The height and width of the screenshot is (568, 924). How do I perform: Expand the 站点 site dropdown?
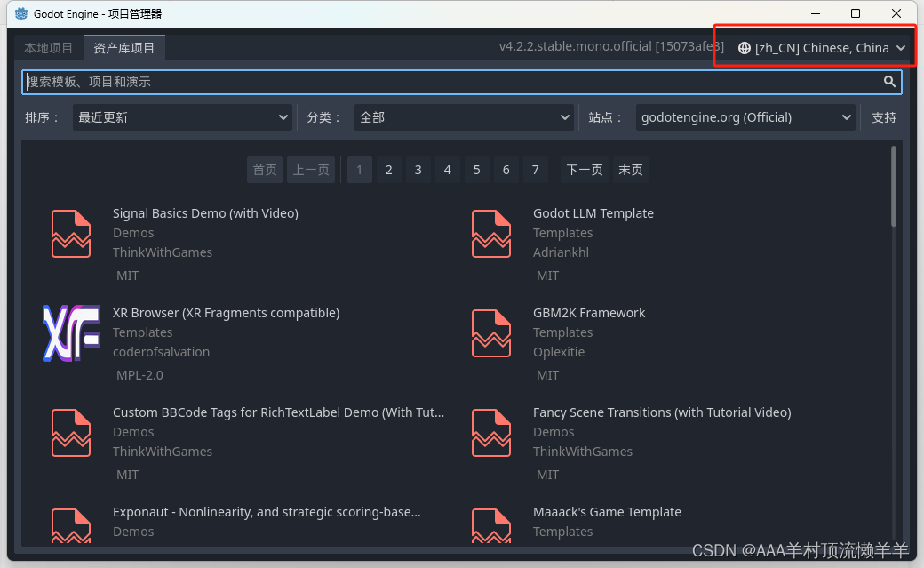[745, 117]
